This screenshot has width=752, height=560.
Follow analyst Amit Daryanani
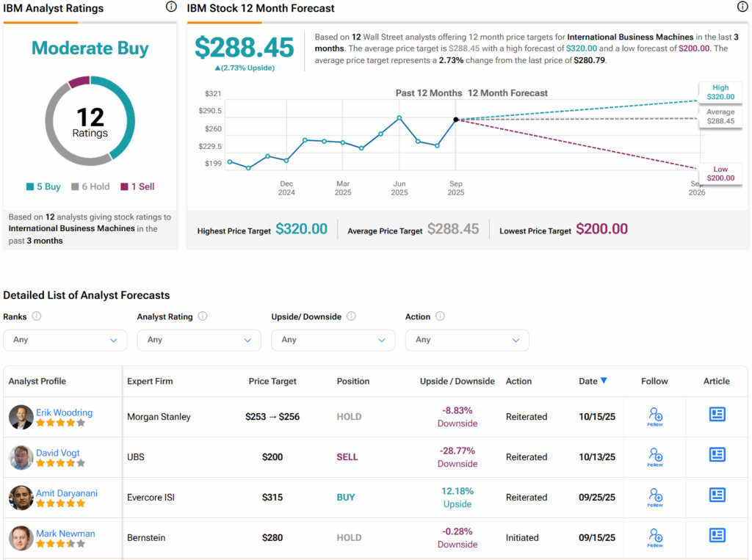pos(654,497)
